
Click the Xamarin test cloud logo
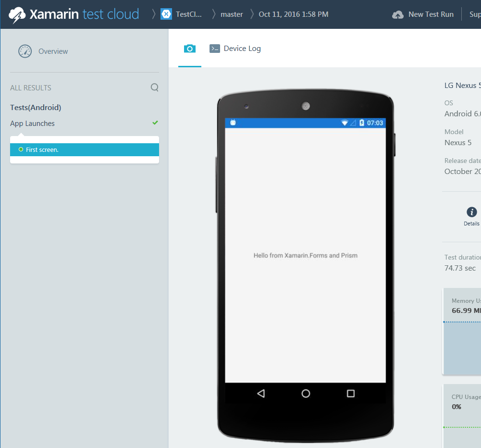pyautogui.click(x=74, y=14)
